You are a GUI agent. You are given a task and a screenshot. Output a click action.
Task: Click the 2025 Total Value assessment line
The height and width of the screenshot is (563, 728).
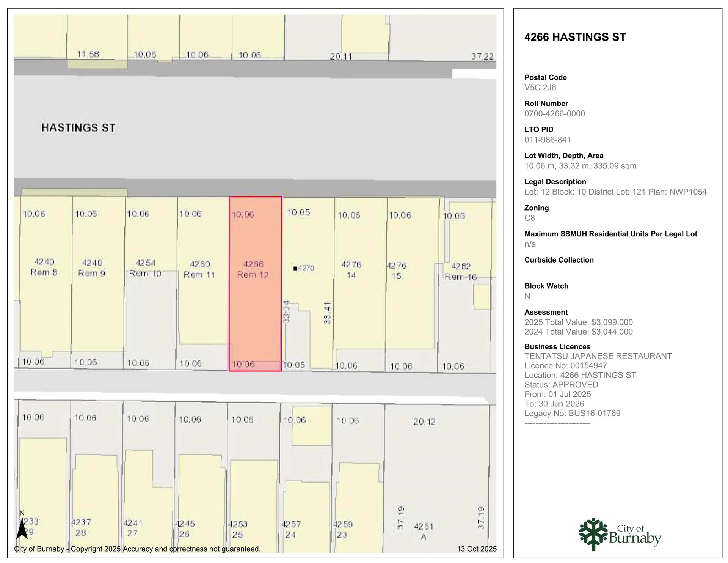coord(578,322)
